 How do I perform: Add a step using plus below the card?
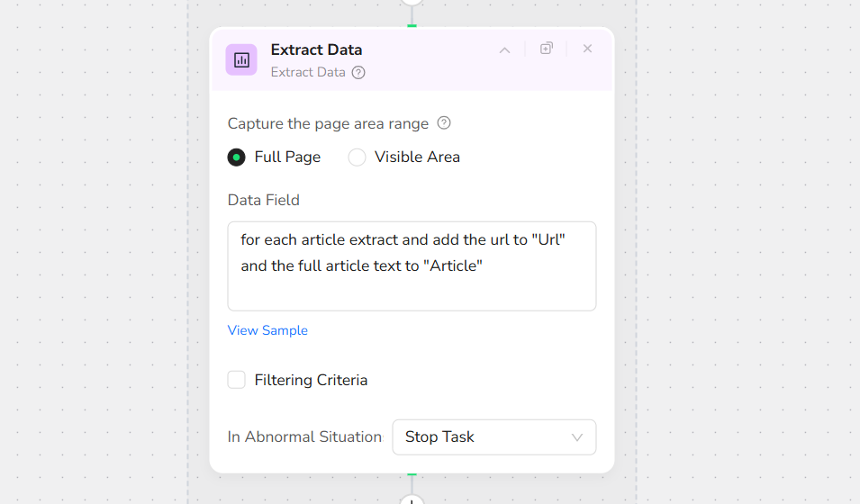click(412, 499)
